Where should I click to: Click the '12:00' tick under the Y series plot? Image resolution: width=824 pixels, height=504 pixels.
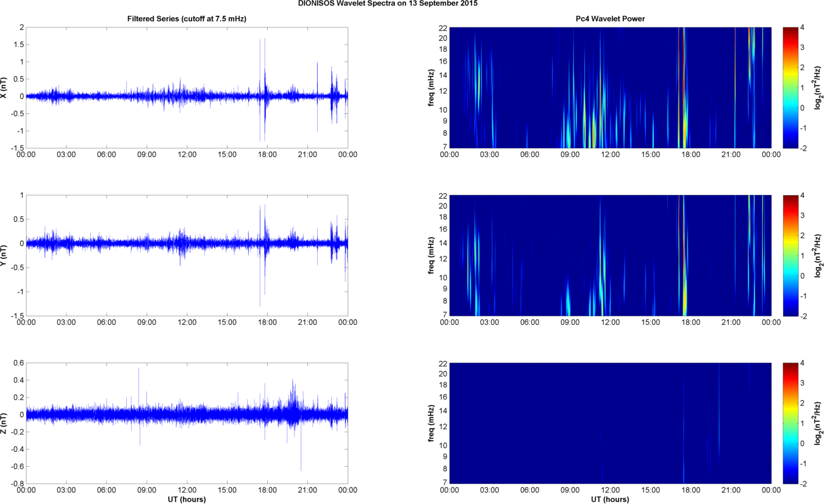coord(187,322)
